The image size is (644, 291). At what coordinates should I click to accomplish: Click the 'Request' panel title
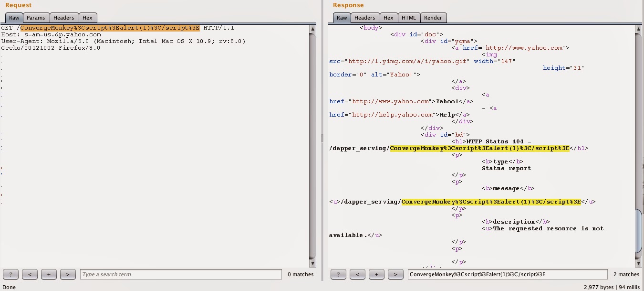point(19,5)
